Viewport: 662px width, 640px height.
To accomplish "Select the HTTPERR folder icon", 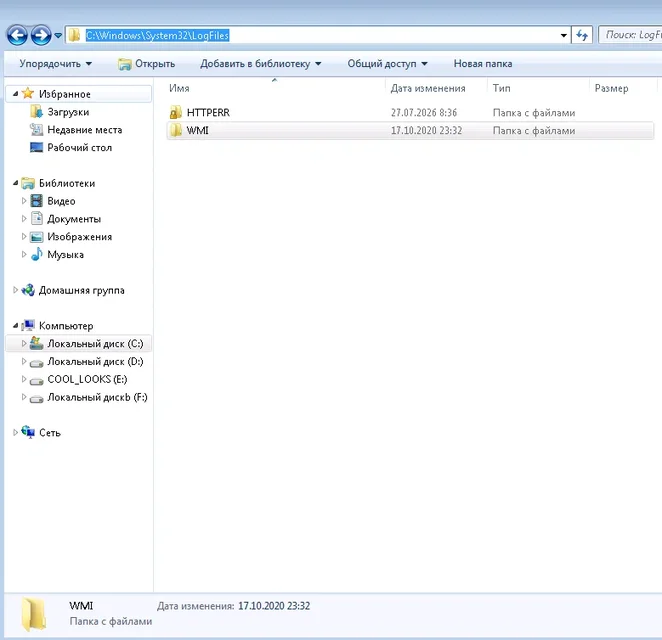I will pos(175,112).
